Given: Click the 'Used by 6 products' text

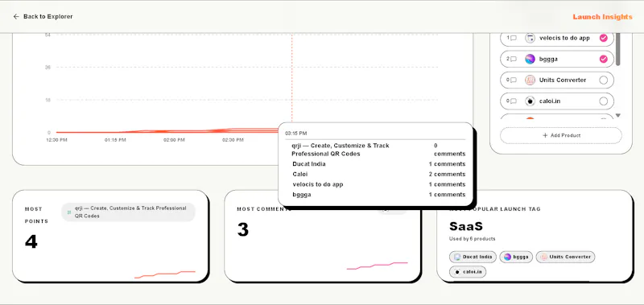Looking at the screenshot, I should pos(472,238).
